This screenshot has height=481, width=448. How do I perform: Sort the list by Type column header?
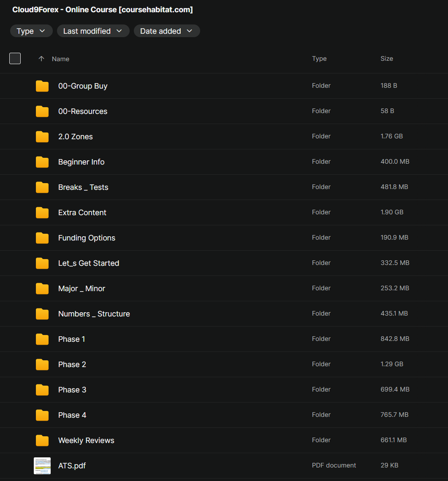click(319, 59)
